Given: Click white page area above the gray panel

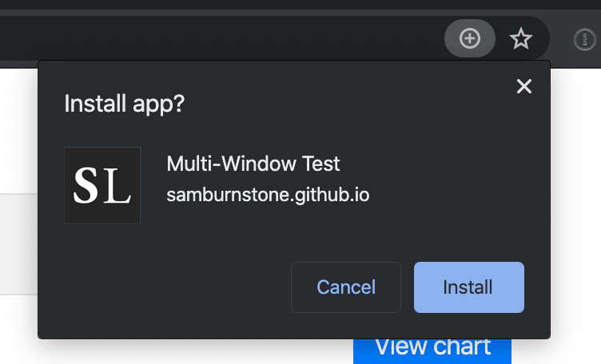Looking at the screenshot, I should coord(18,128).
